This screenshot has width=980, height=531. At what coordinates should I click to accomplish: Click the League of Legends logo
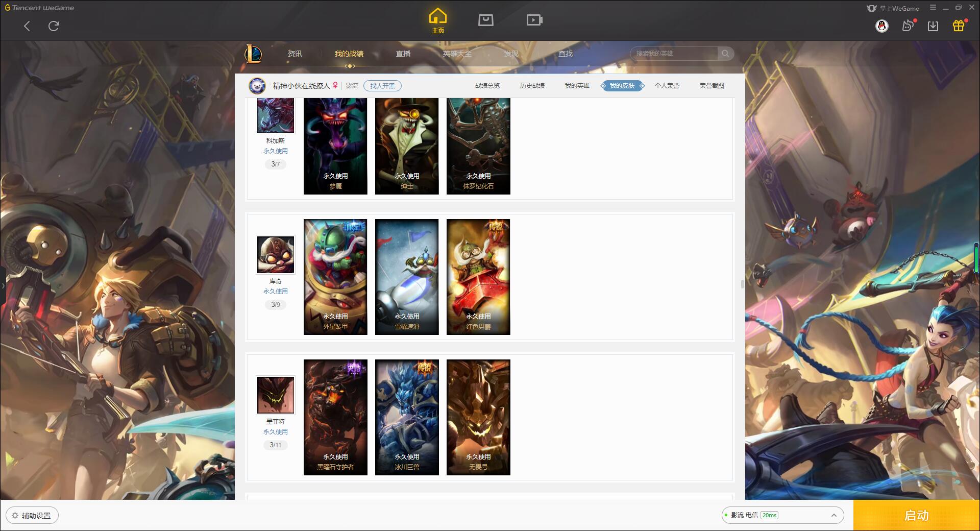(253, 54)
